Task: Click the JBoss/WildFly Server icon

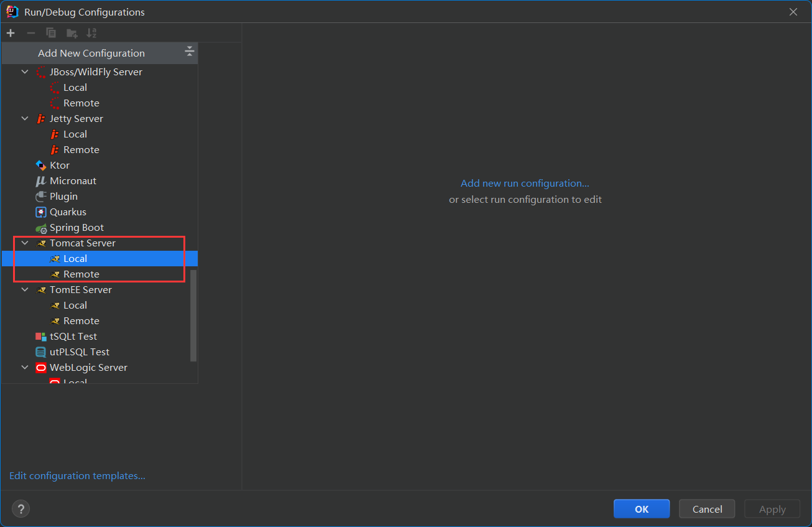Action: point(41,72)
